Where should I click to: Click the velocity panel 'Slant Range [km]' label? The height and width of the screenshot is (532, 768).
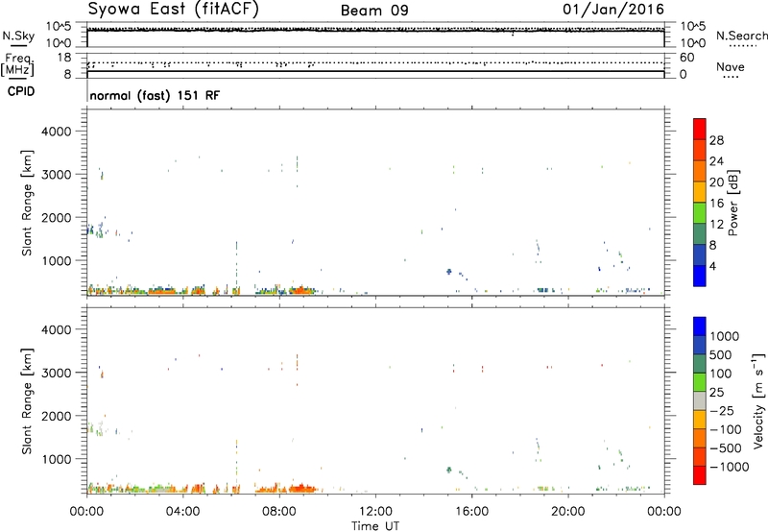(27, 401)
